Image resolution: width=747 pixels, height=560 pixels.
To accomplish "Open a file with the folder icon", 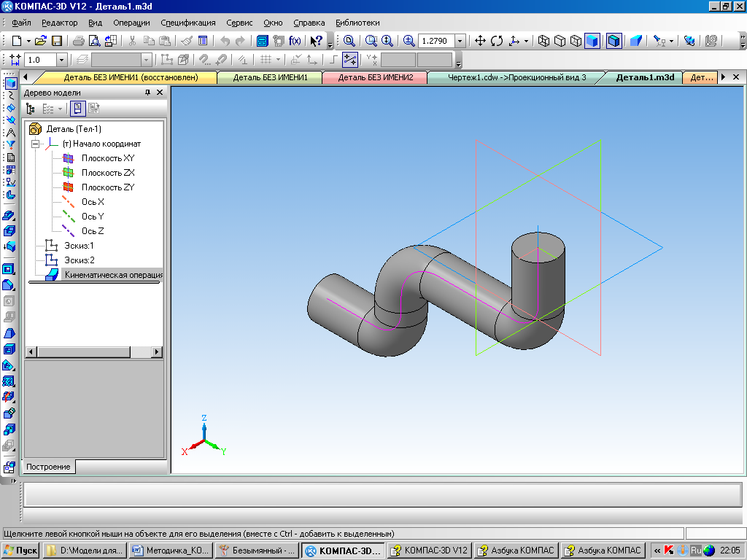I will click(41, 41).
